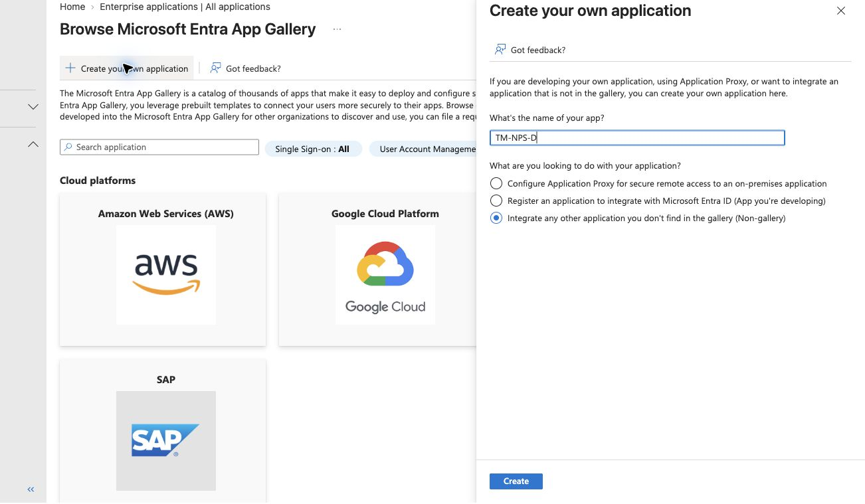Focus the app name field containing TM-NPS-D

(x=637, y=137)
